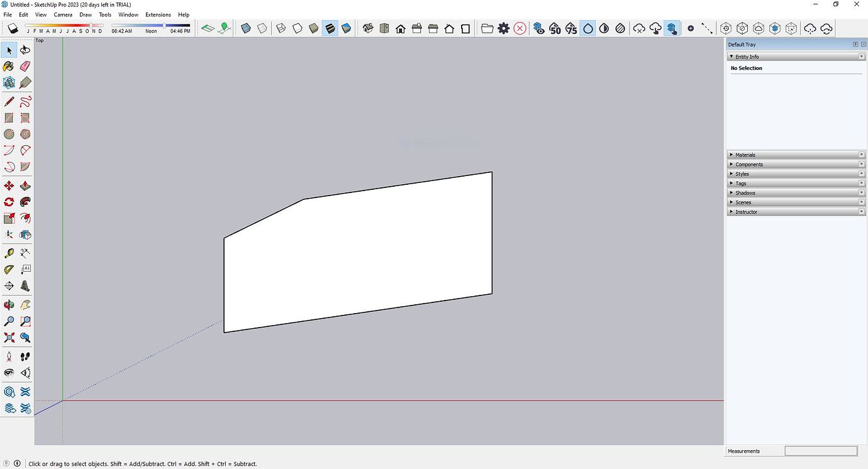Activate the Orbit tool

point(9,304)
